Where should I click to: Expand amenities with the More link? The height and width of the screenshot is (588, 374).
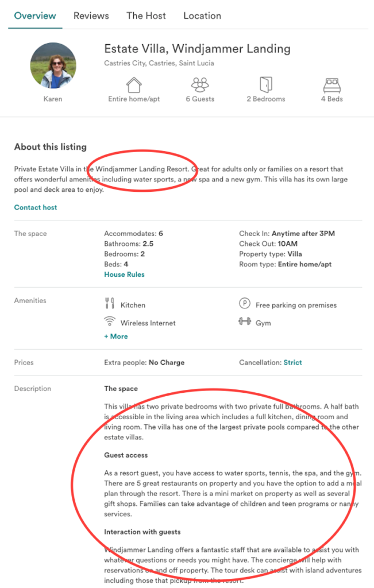[x=115, y=336]
